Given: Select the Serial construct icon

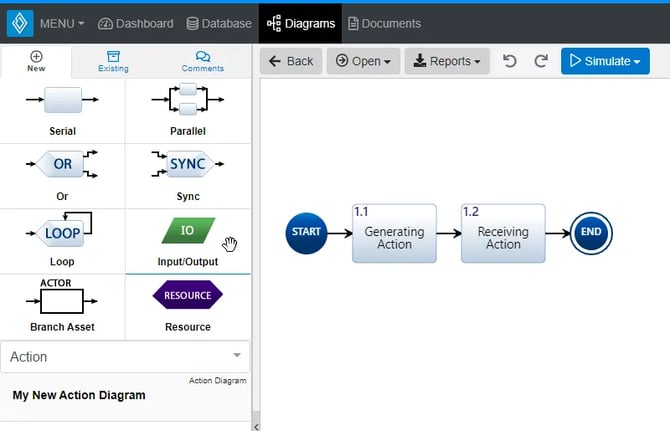Looking at the screenshot, I should coord(62,100).
